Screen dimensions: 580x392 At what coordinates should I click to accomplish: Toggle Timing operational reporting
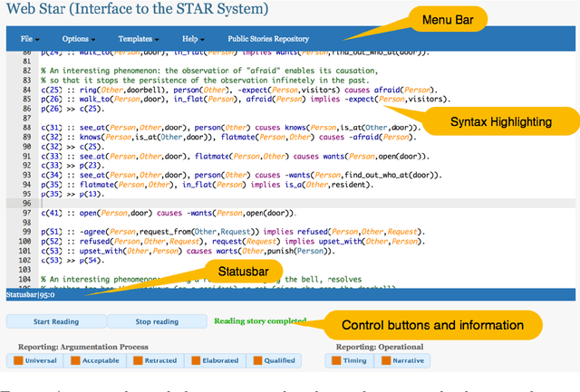point(351,360)
